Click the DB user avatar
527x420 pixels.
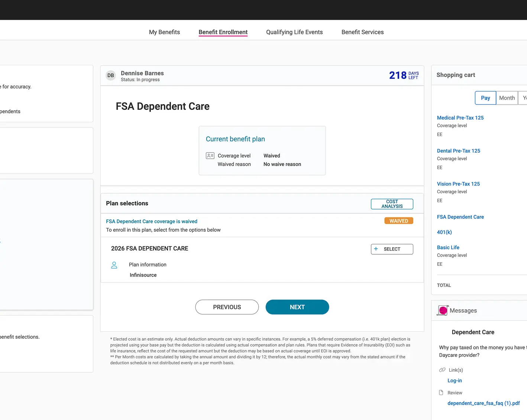(110, 75)
